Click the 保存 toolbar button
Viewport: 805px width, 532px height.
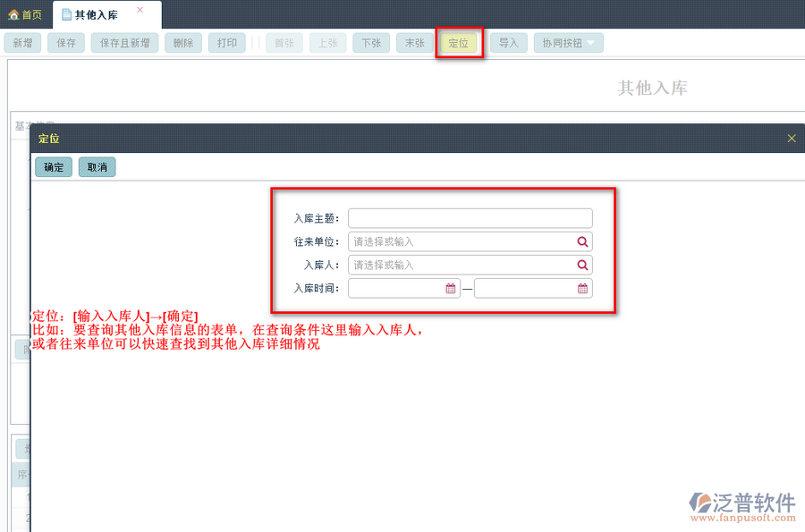pyautogui.click(x=66, y=43)
